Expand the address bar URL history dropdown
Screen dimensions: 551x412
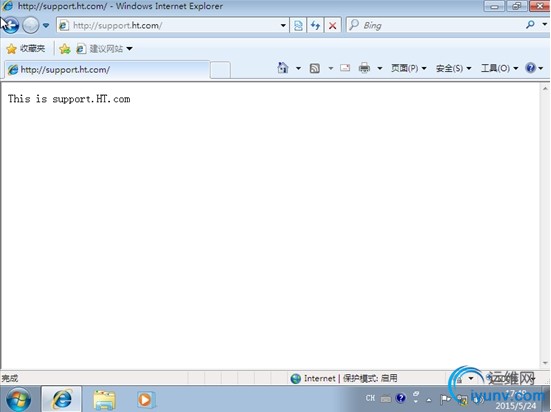tap(283, 25)
